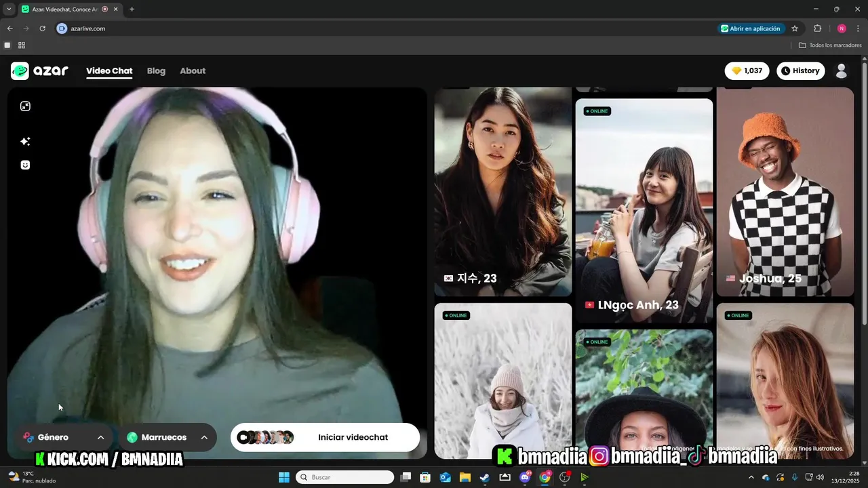Show hidden system tray icons

(x=751, y=477)
